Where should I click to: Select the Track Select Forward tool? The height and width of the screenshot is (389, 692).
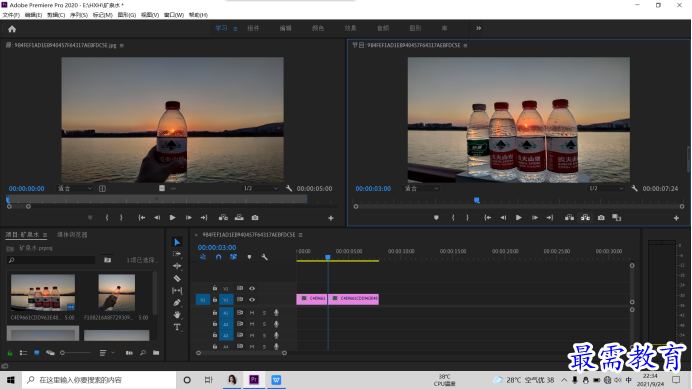[177, 254]
